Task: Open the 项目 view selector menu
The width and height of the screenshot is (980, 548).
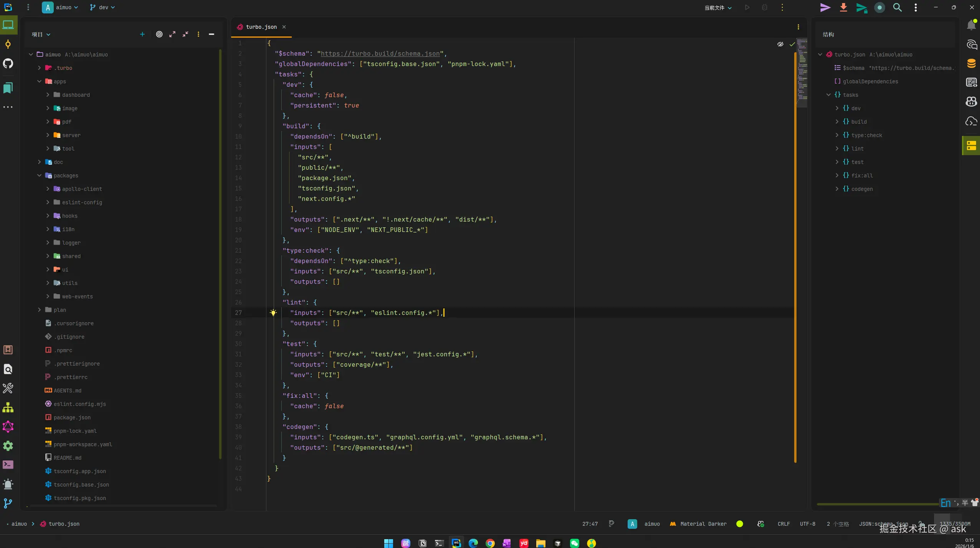Action: 41,35
